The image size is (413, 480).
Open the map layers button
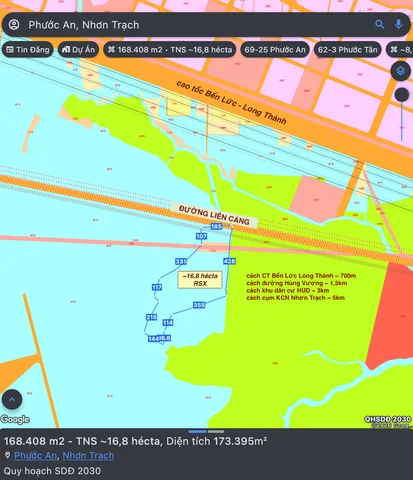click(x=400, y=71)
